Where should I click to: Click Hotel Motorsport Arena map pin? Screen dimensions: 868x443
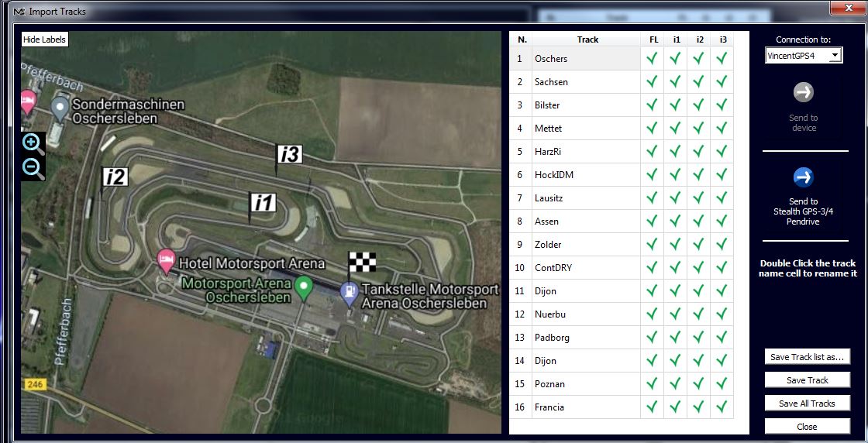click(166, 261)
